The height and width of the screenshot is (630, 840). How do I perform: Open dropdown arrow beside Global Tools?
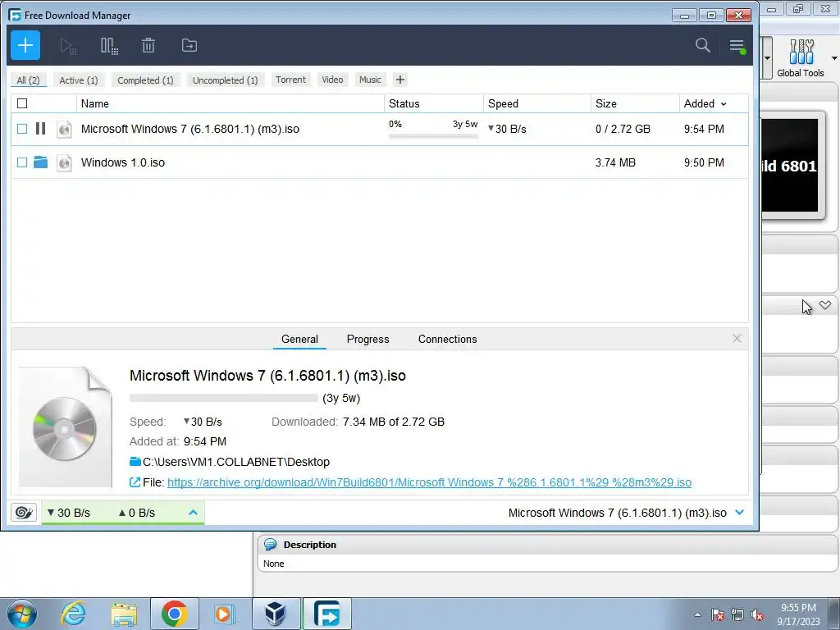[x=833, y=58]
